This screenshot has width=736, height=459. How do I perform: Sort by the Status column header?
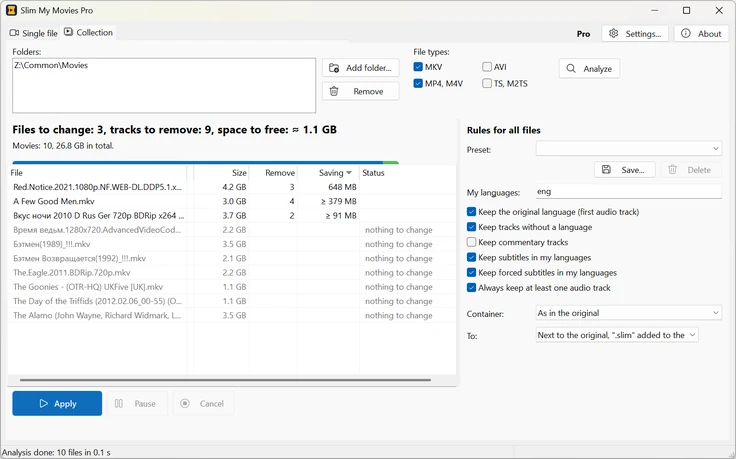click(407, 173)
